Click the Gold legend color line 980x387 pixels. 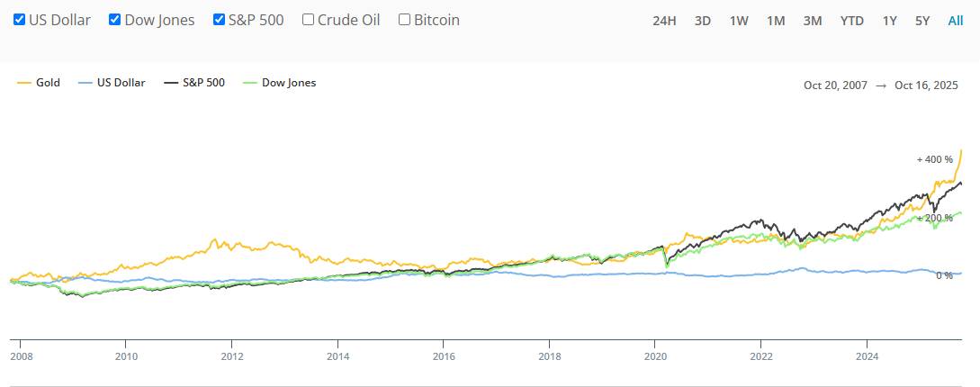[x=23, y=83]
